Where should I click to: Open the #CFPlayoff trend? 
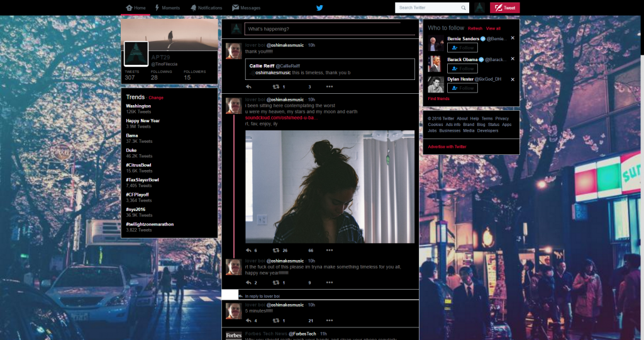[x=138, y=195]
